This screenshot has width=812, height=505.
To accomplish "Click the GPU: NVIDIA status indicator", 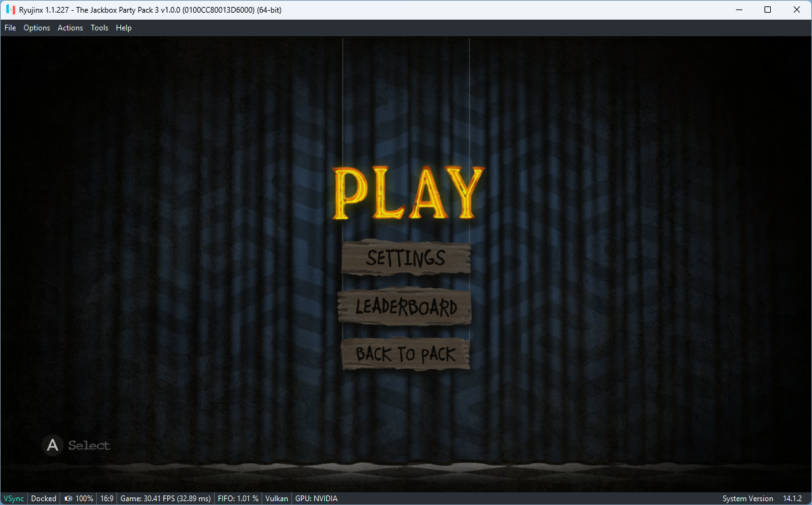I will pyautogui.click(x=315, y=498).
